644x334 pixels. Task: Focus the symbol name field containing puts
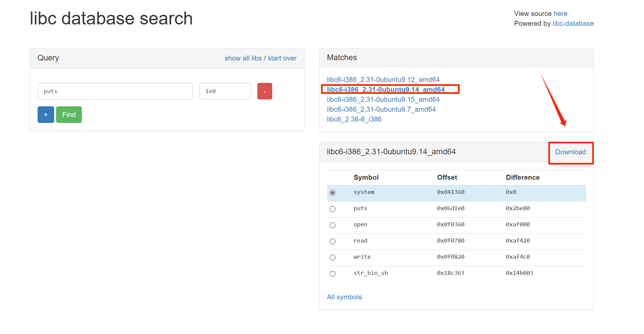point(115,91)
